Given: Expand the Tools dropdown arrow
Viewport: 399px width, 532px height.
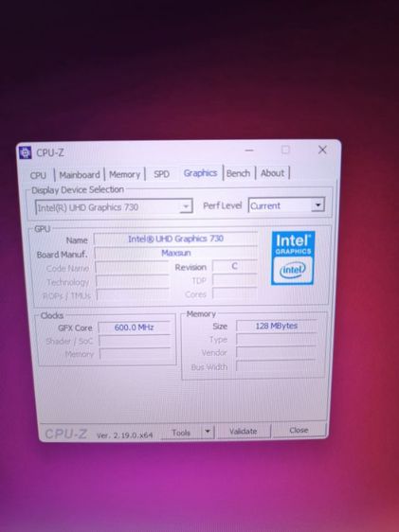Looking at the screenshot, I should (x=208, y=432).
